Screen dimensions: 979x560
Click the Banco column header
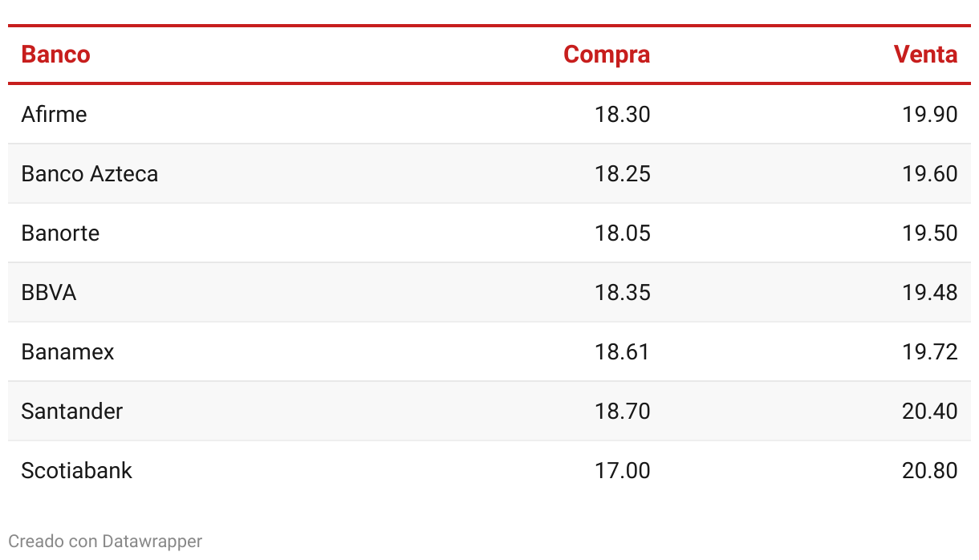pos(55,55)
